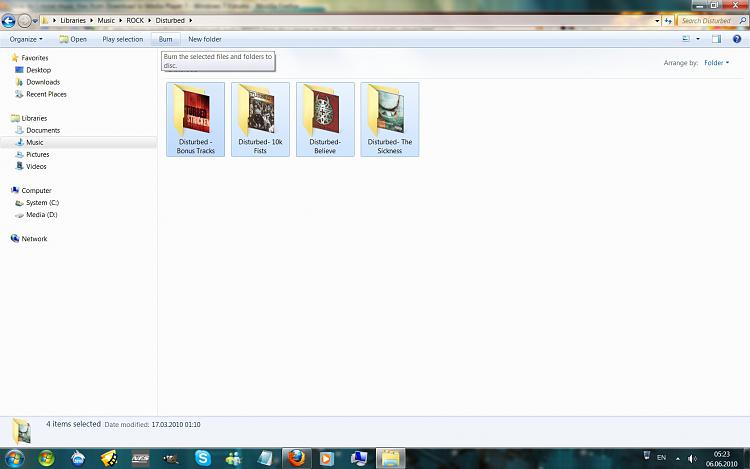This screenshot has width=750, height=469.
Task: Open Firefox from the taskbar
Action: (296, 458)
